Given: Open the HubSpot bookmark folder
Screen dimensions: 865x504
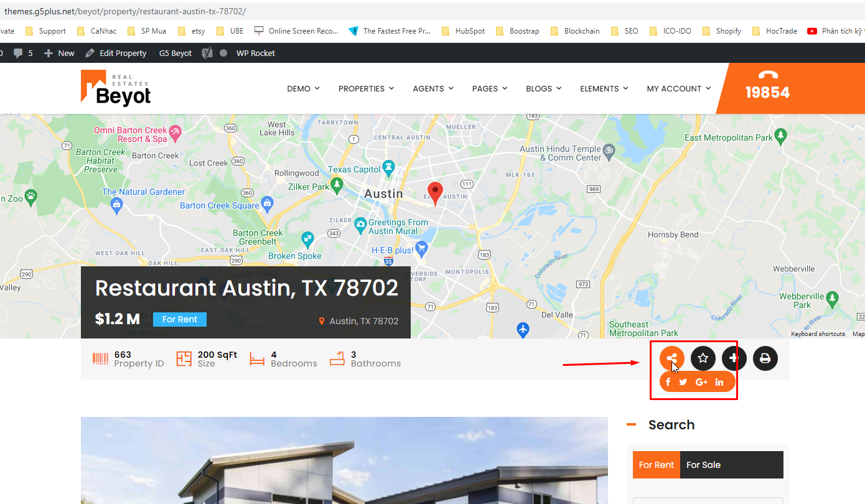Looking at the screenshot, I should [x=462, y=30].
